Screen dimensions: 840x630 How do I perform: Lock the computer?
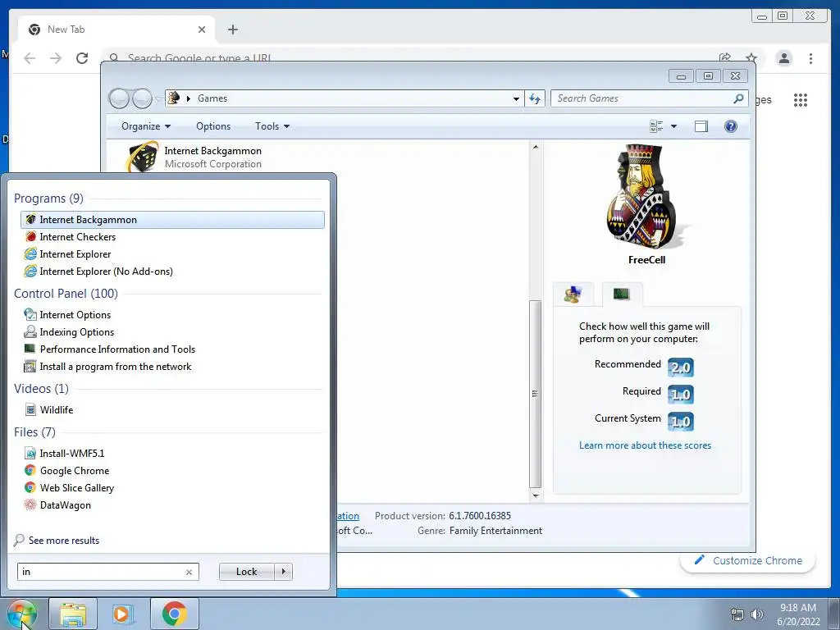[x=246, y=572]
